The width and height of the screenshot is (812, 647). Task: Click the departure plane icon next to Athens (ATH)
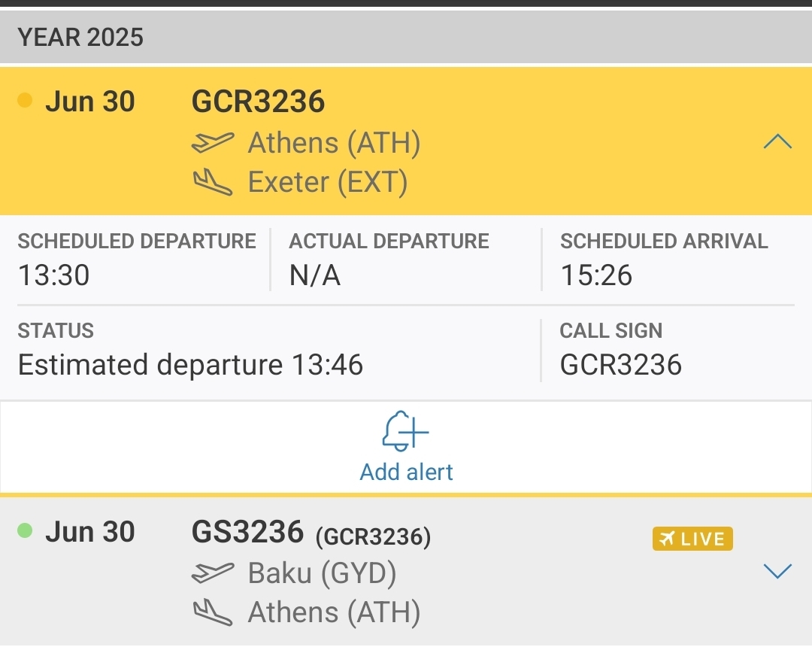[x=214, y=142]
